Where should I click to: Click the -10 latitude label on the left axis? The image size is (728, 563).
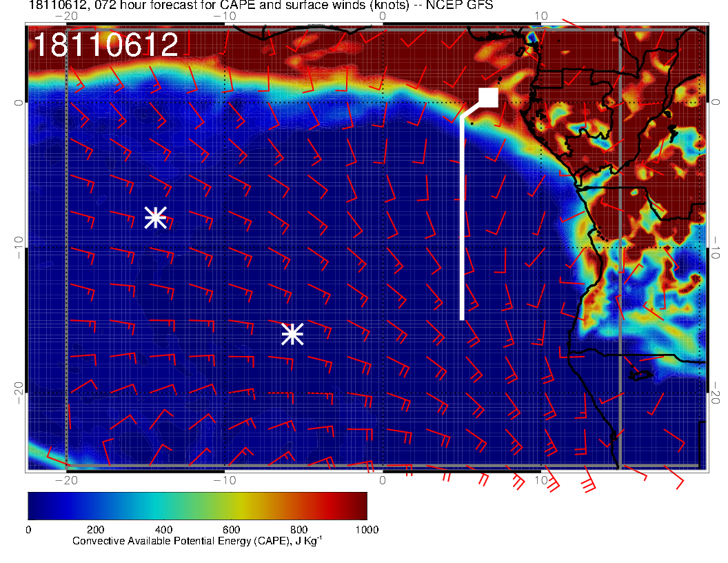click(x=18, y=247)
